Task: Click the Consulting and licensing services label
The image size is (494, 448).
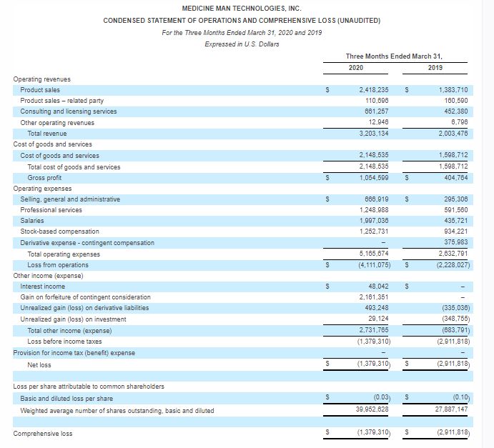Action: (69, 111)
